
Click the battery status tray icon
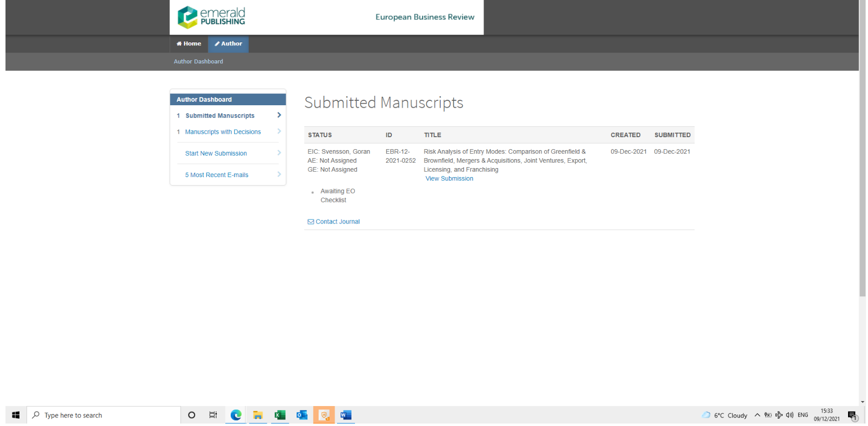768,415
